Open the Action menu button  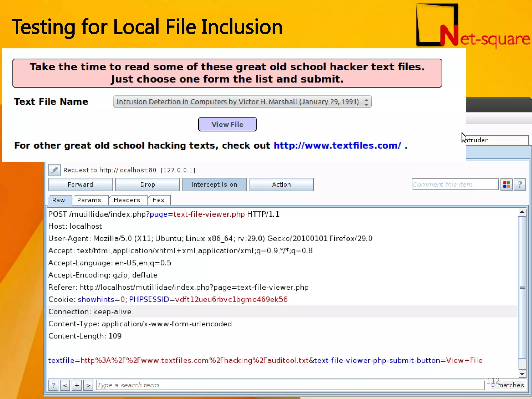tap(281, 184)
